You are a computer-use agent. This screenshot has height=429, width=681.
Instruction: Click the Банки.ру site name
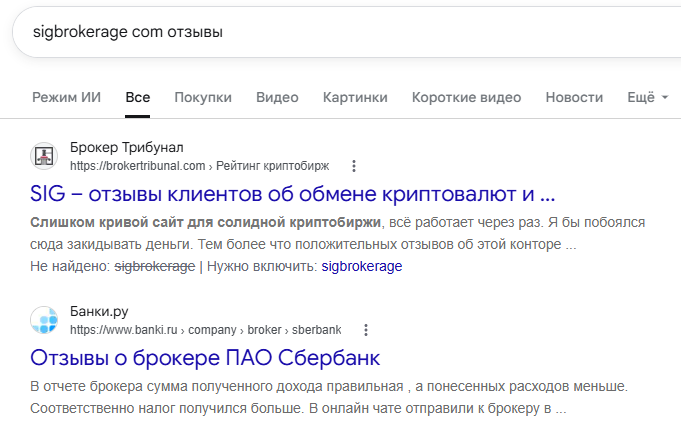pyautogui.click(x=99, y=312)
